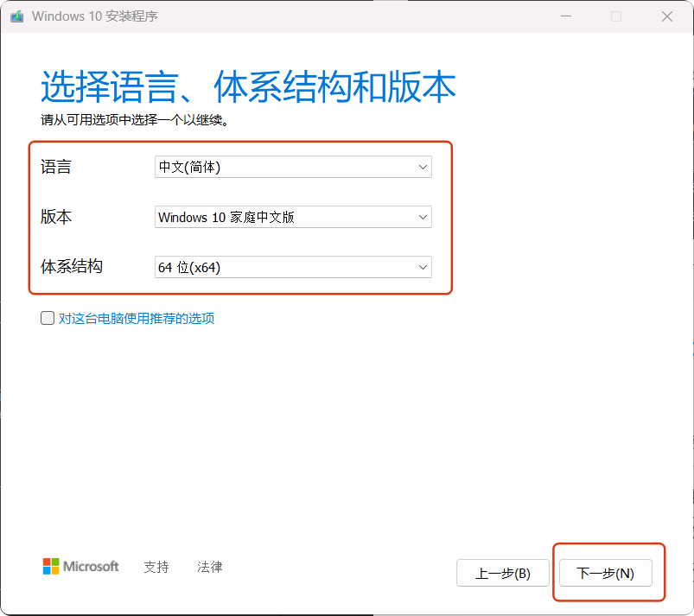
Task: Click the 选择语言、体系结构和版本 heading
Action: point(248,88)
